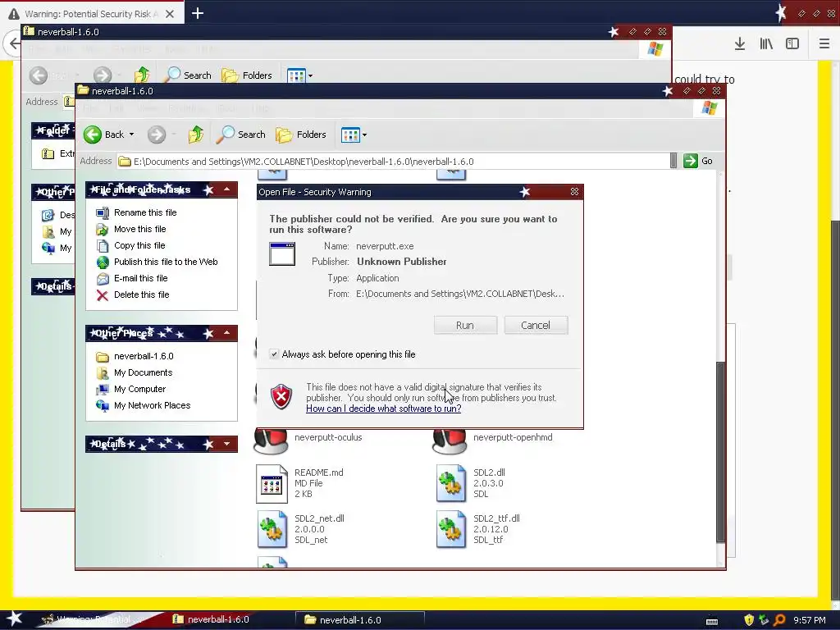Click the Views icon in back neverball window
This screenshot has height=630, width=840.
point(296,75)
